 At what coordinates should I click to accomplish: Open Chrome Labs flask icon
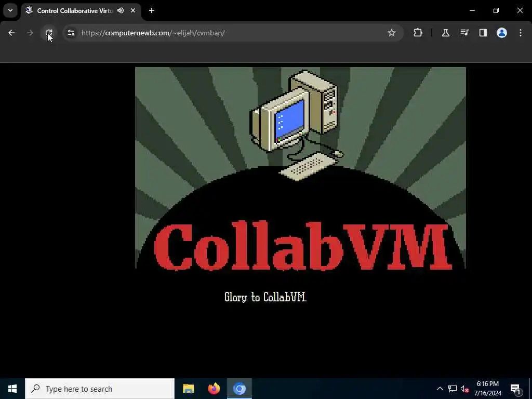click(x=445, y=33)
